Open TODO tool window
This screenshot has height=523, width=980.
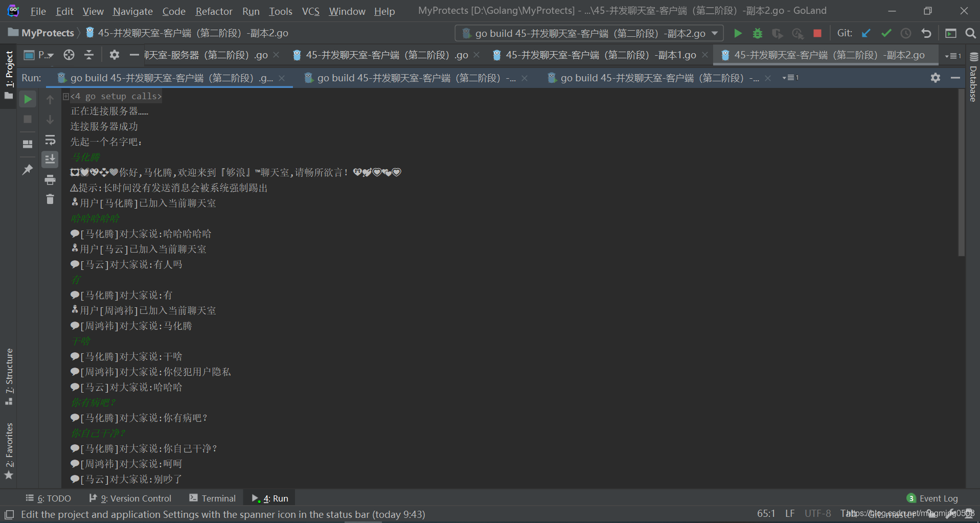pos(49,498)
